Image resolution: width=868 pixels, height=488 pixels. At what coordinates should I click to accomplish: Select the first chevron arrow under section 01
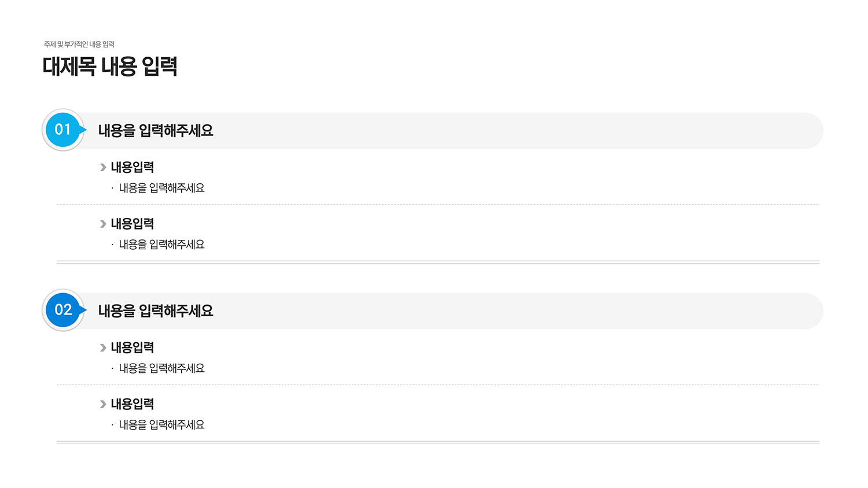103,167
